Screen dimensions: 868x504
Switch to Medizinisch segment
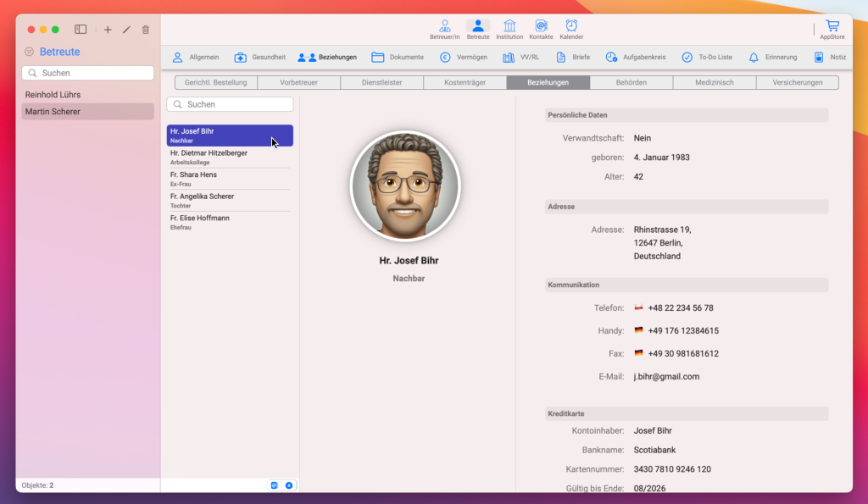pyautogui.click(x=714, y=82)
